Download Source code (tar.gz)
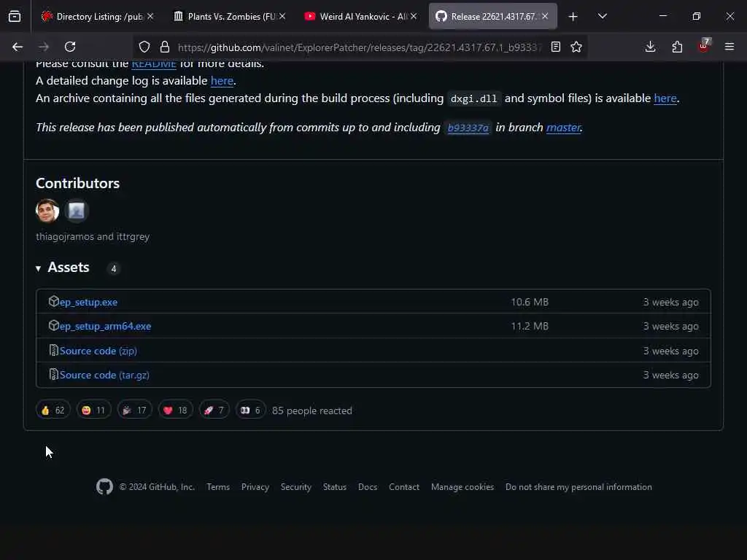 [104, 376]
